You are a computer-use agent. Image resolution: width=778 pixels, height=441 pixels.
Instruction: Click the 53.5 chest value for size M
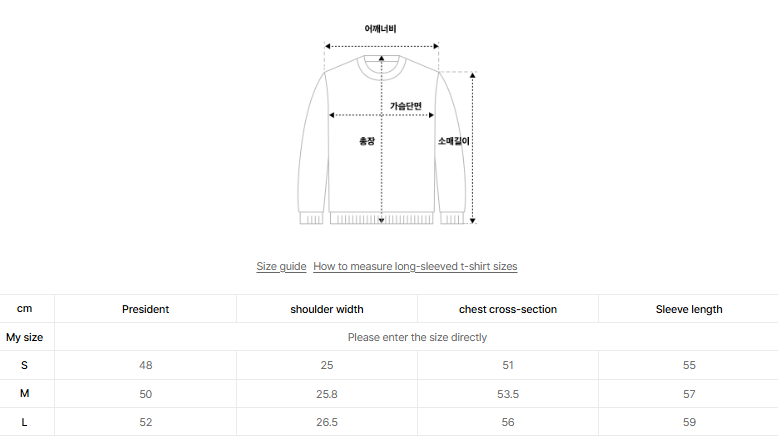click(508, 394)
